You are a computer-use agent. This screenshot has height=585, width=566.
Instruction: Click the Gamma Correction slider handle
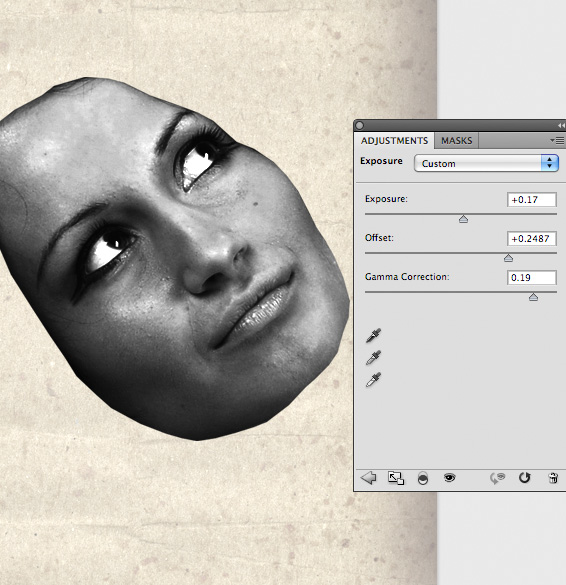pos(533,297)
